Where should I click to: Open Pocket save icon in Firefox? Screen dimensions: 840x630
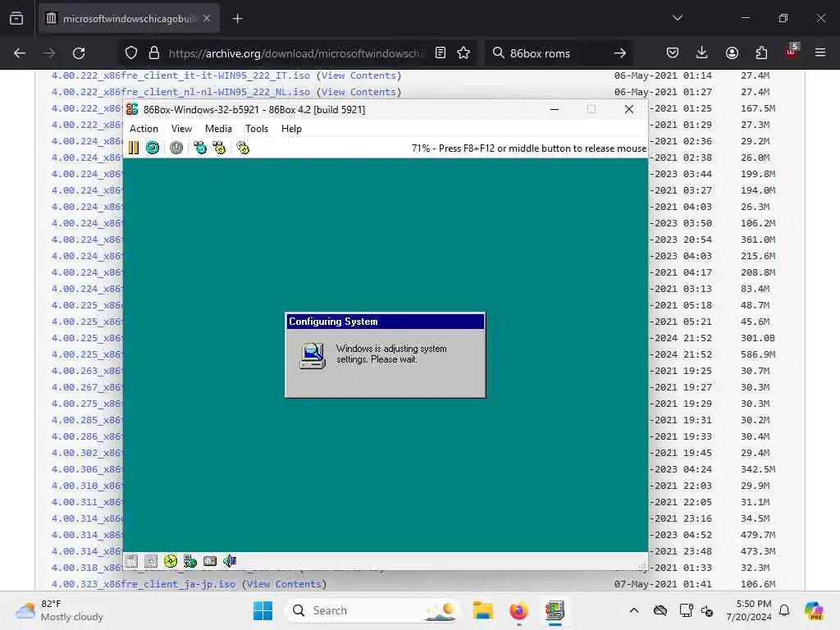673,52
